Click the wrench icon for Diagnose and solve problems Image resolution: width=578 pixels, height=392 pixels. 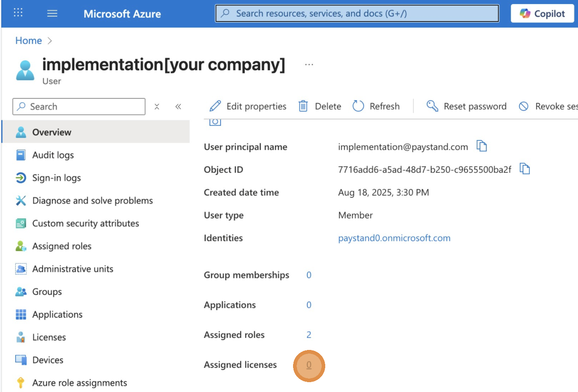pyautogui.click(x=21, y=201)
